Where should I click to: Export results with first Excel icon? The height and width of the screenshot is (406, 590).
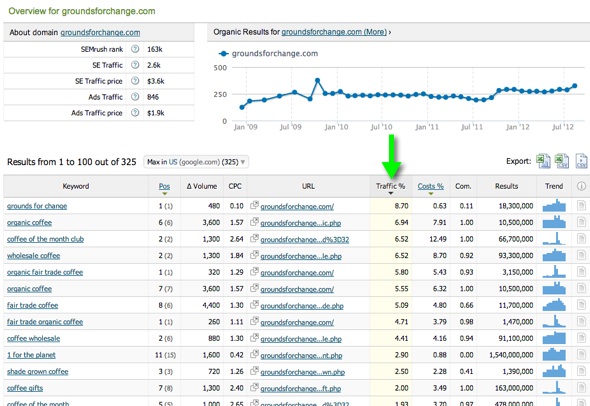[x=543, y=161]
